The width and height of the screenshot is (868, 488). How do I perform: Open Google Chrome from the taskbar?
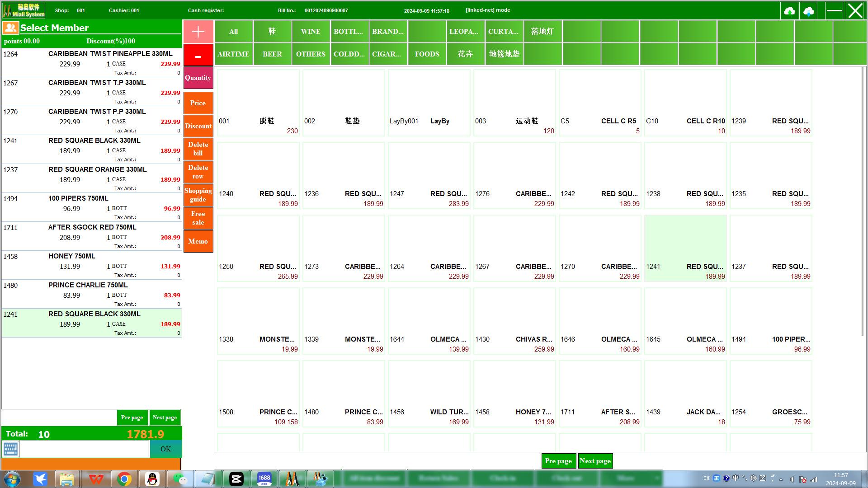(x=124, y=479)
